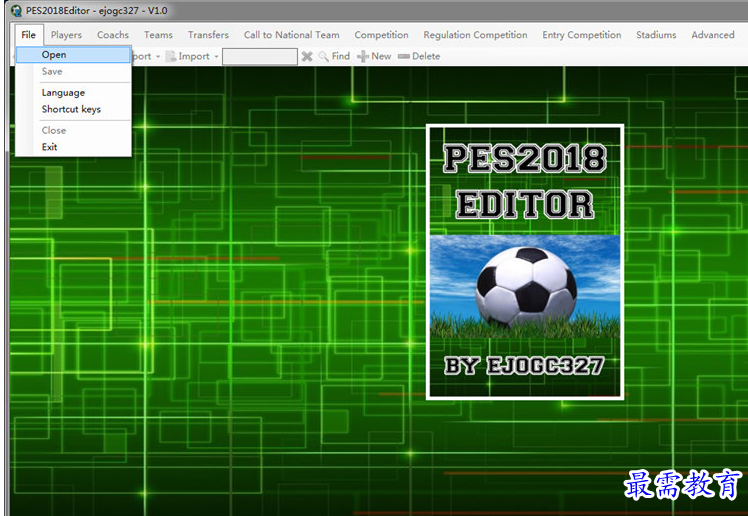
Task: Click the New plus icon
Action: click(363, 57)
